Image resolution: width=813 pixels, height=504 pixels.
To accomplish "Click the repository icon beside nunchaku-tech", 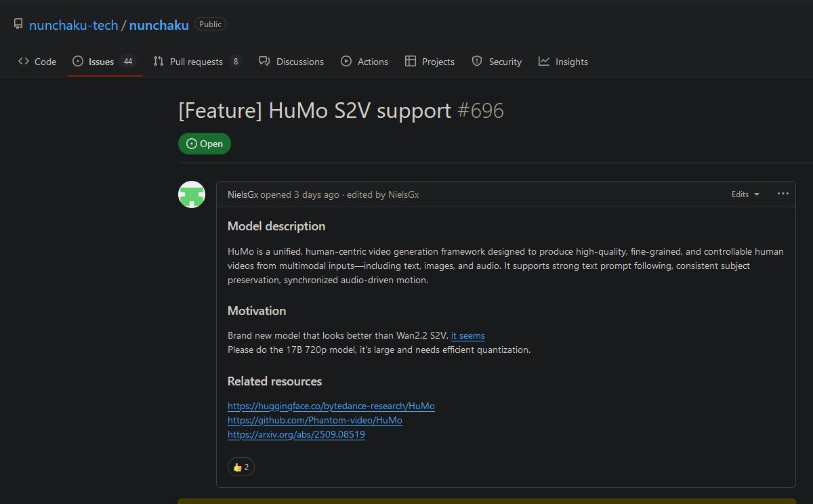I will [18, 24].
